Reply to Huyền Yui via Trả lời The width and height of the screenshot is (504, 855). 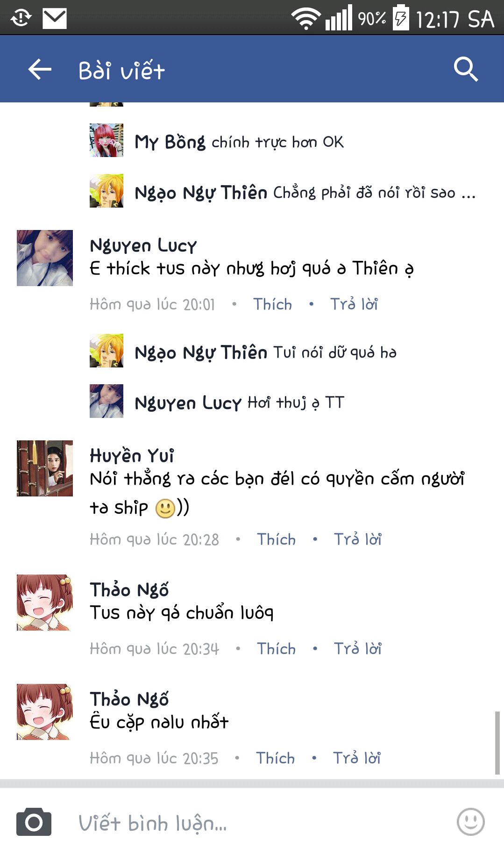click(x=358, y=539)
